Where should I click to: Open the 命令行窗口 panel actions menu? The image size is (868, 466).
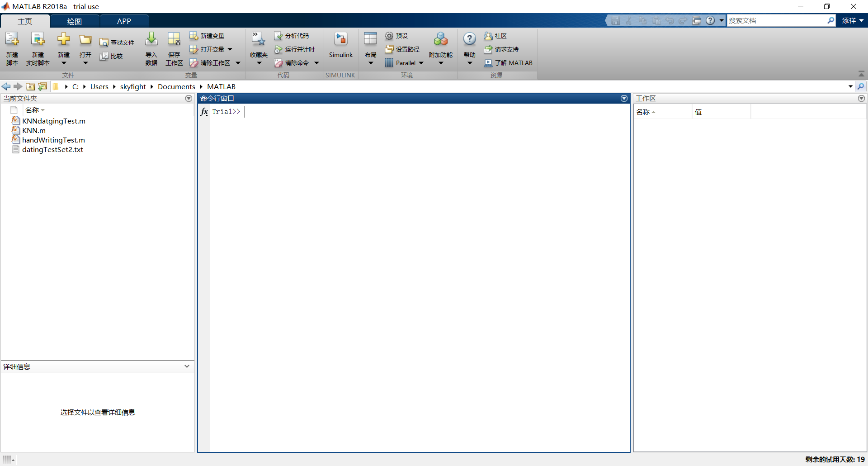point(624,98)
